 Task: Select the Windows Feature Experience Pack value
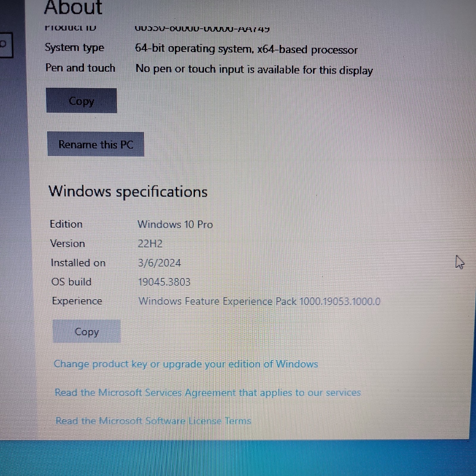pyautogui.click(x=259, y=301)
